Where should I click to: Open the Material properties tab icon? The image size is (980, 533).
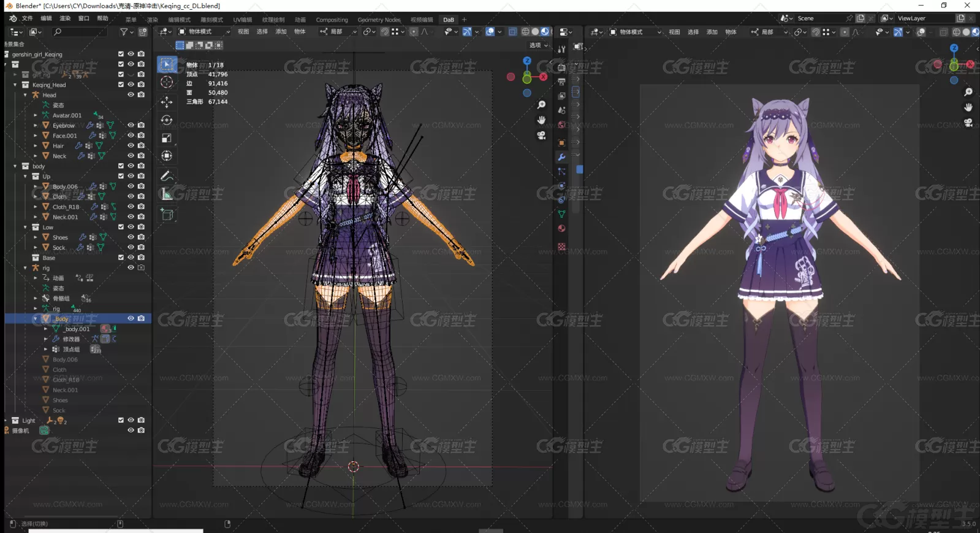[x=561, y=229]
